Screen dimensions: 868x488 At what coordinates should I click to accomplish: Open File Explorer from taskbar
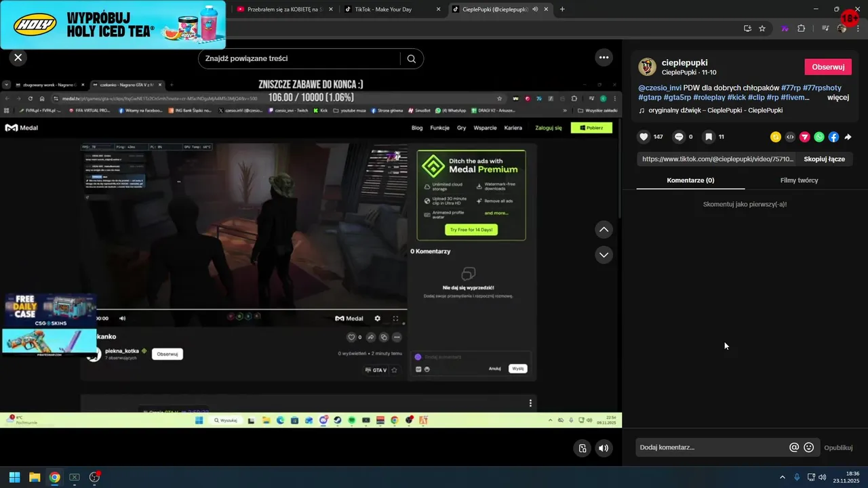(x=35, y=477)
